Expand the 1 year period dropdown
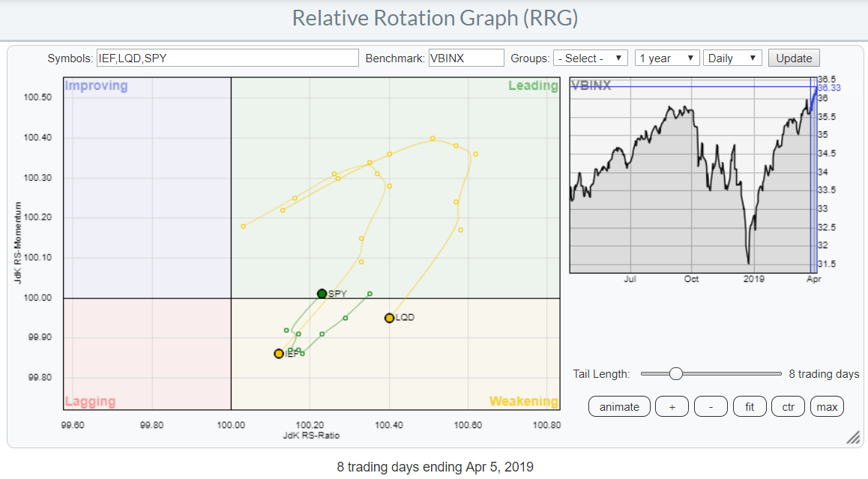This screenshot has height=479, width=868. (666, 58)
